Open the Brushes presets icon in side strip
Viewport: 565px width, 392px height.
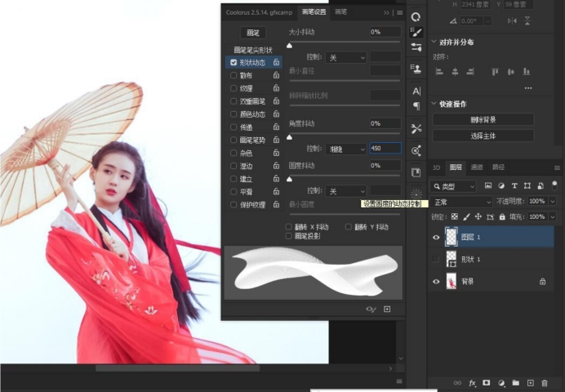[x=416, y=47]
